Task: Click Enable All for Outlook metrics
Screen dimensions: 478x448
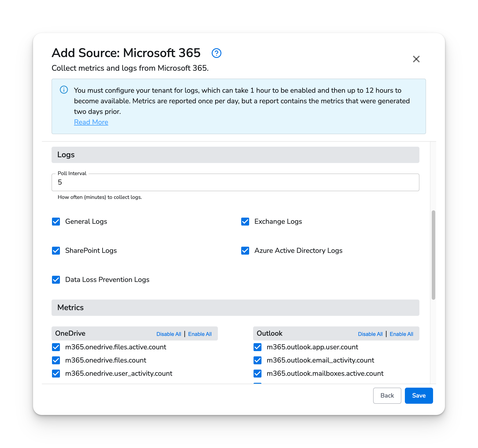Action: [x=401, y=334]
